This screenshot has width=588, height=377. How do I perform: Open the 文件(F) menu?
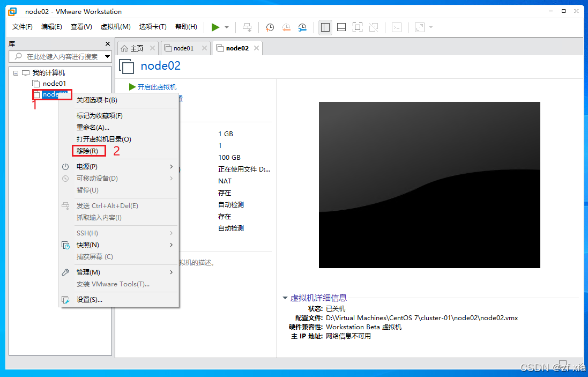(x=23, y=27)
